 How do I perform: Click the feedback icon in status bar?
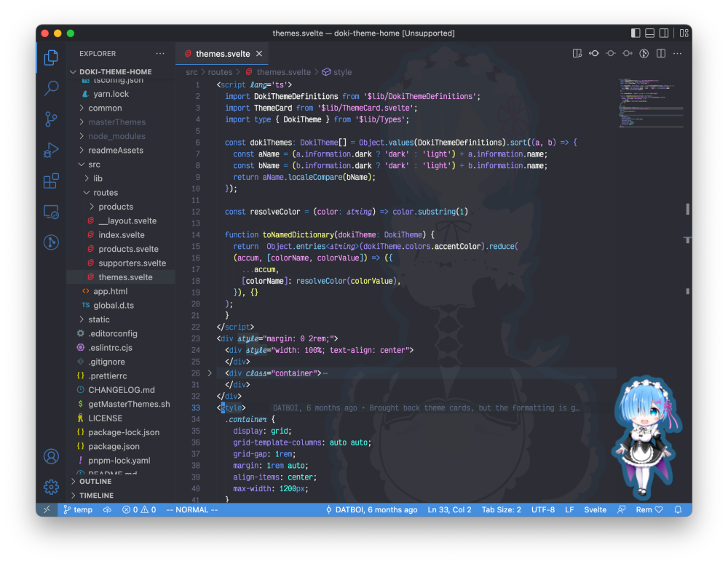tap(621, 509)
